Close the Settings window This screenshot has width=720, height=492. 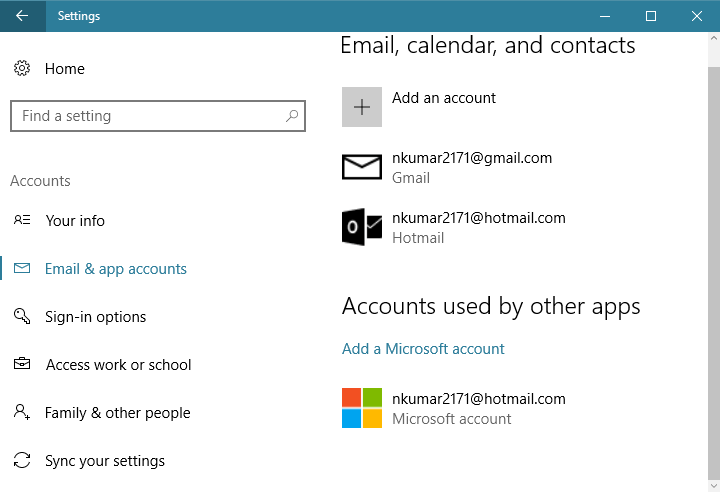point(697,16)
